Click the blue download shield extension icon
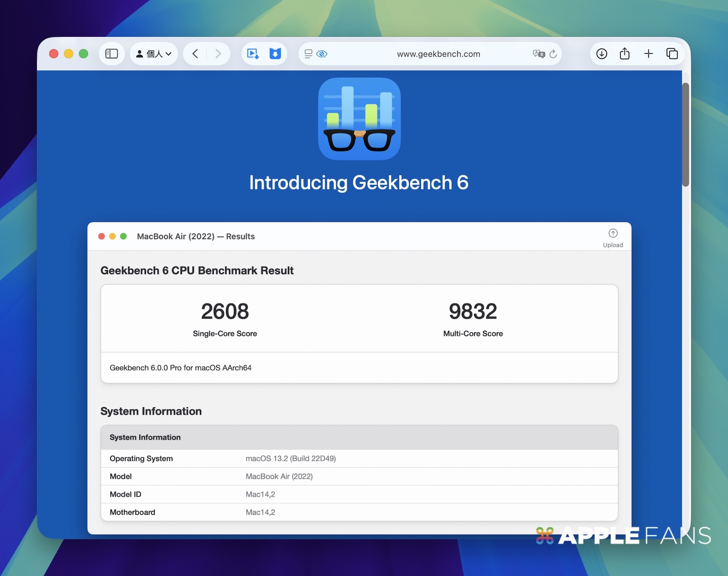The height and width of the screenshot is (576, 728). [x=275, y=54]
